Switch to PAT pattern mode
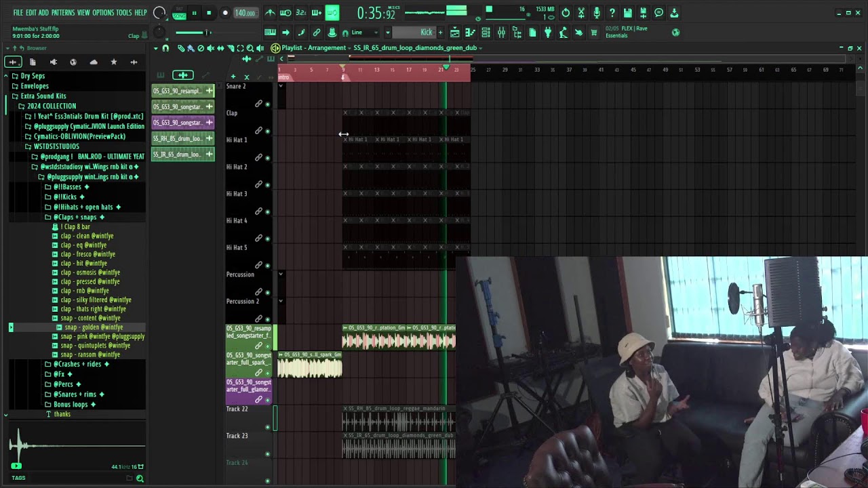Viewport: 868px width, 488px height. (179, 9)
